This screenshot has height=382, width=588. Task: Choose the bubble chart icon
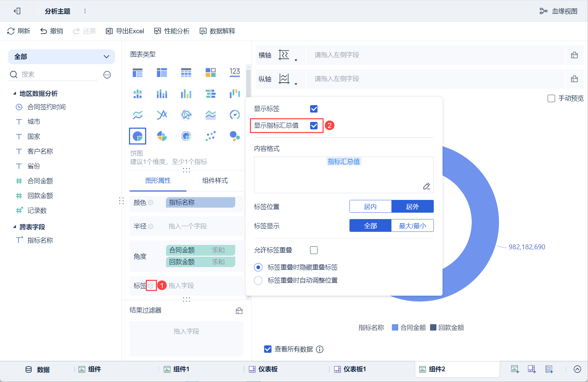(235, 136)
